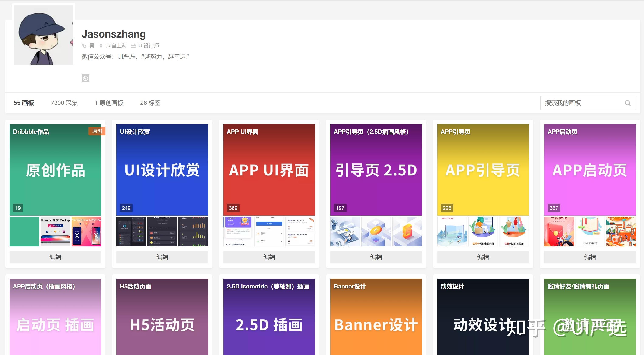Click 编辑 under APP启动页 board
The height and width of the screenshot is (355, 644).
tap(590, 257)
